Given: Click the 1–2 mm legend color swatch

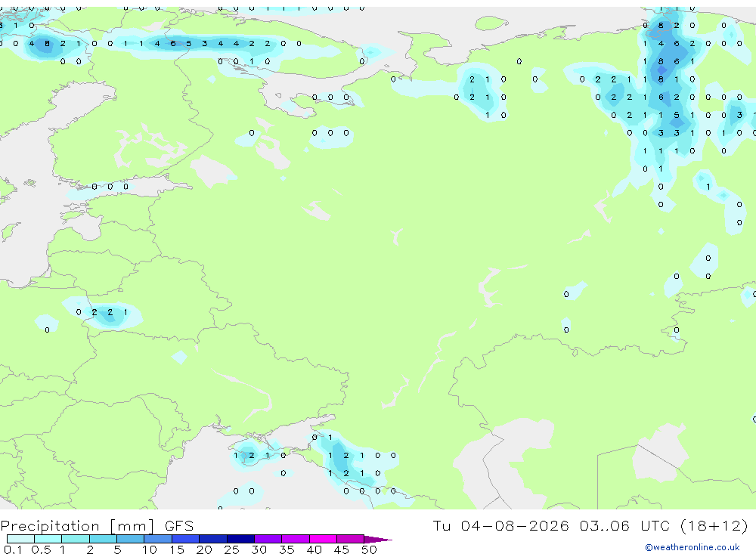Looking at the screenshot, I should (x=76, y=539).
